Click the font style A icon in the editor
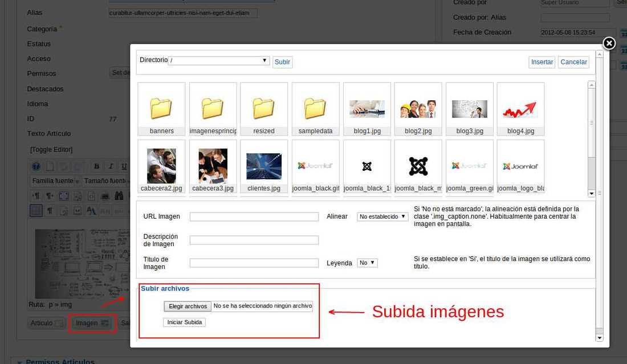The height and width of the screenshot is (364, 627). [x=91, y=211]
